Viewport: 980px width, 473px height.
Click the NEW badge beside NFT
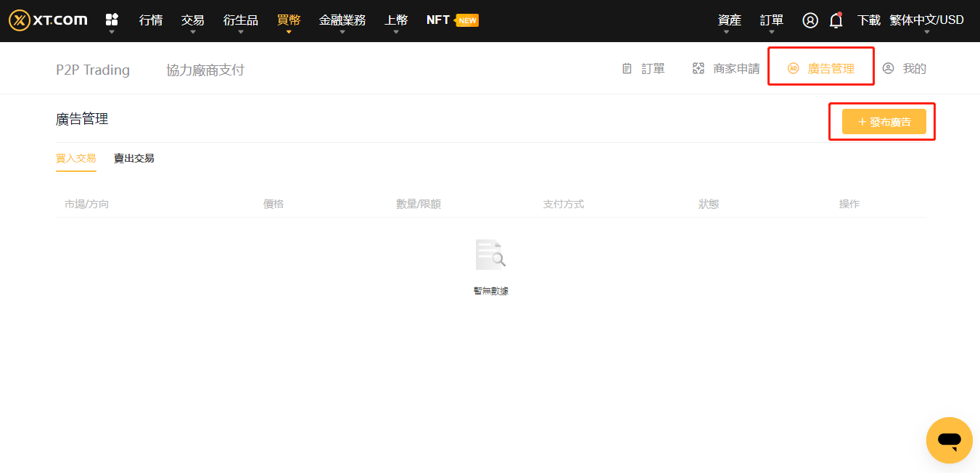[x=466, y=20]
